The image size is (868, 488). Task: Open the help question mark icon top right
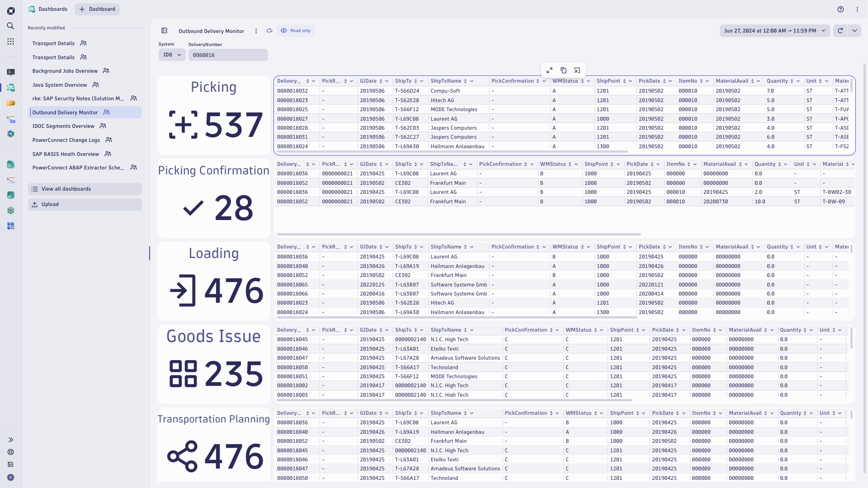point(840,9)
